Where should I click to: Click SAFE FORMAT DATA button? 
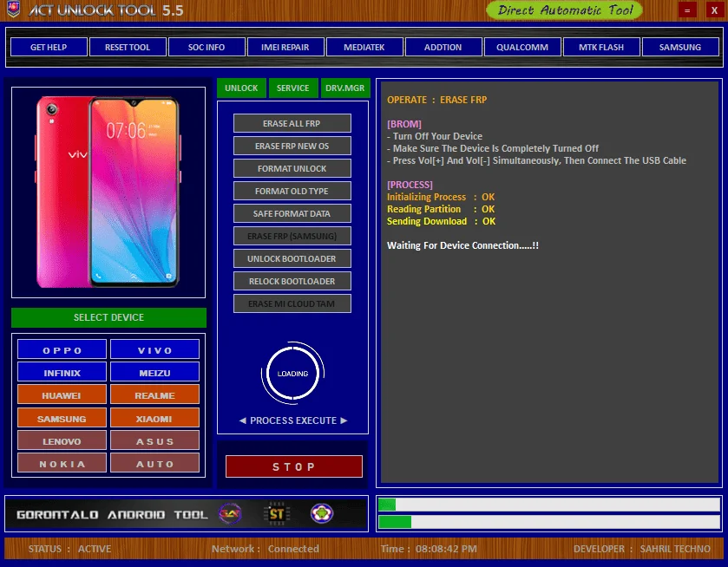(292, 213)
